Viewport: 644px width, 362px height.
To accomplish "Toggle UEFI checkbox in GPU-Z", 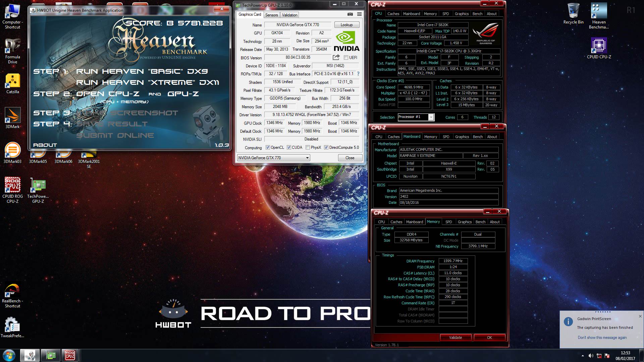I will click(x=346, y=58).
